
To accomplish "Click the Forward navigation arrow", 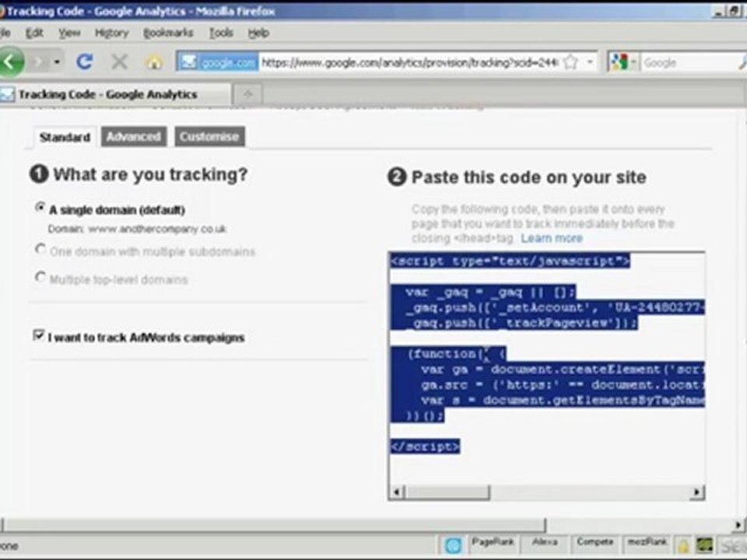I will 38,62.
